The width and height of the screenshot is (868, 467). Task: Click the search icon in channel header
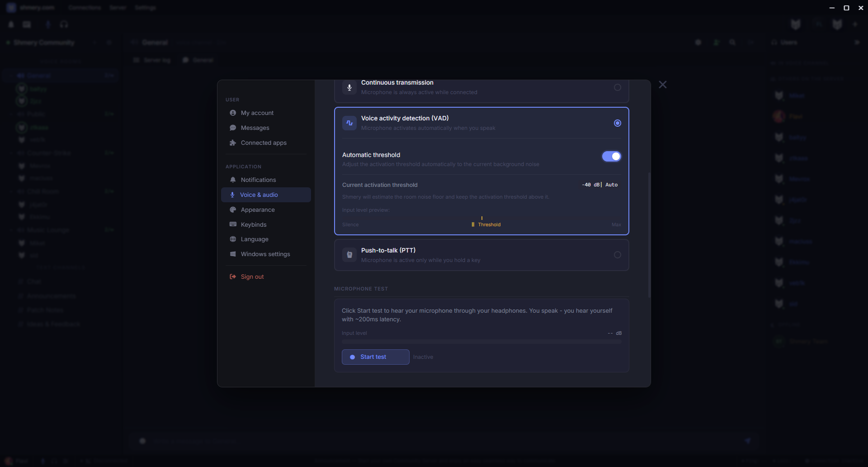[732, 43]
